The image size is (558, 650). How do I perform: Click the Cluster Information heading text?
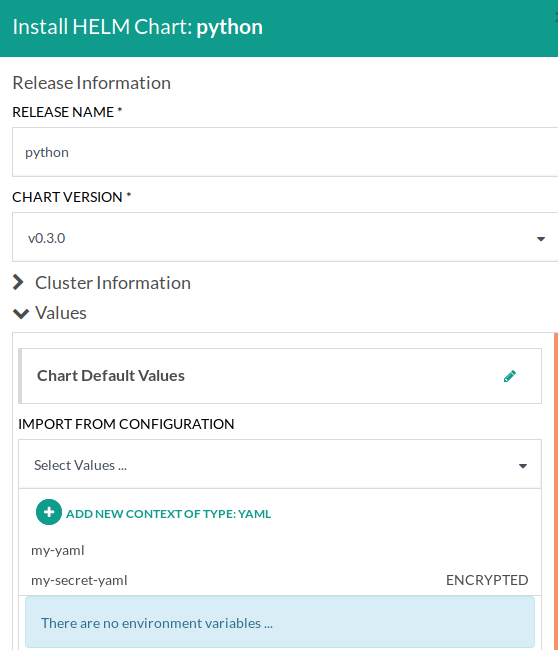(113, 283)
